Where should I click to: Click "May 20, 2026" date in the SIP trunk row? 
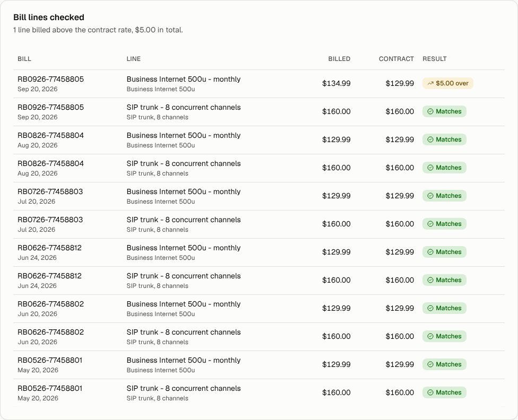coord(38,398)
